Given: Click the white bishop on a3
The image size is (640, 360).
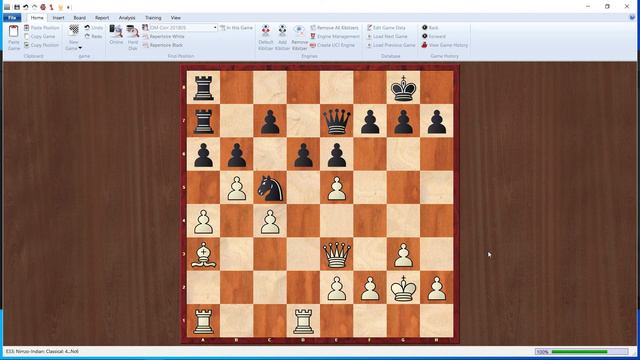Looking at the screenshot, I should click(x=203, y=255).
